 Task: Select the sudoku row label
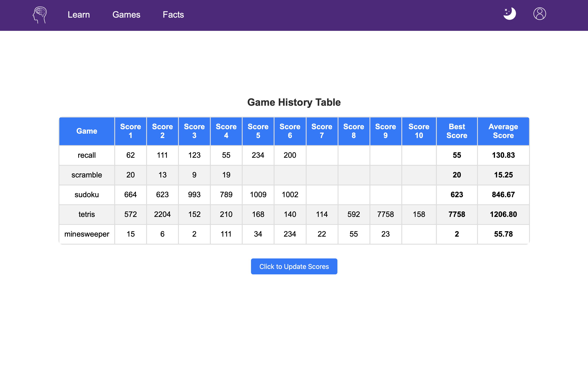point(87,195)
